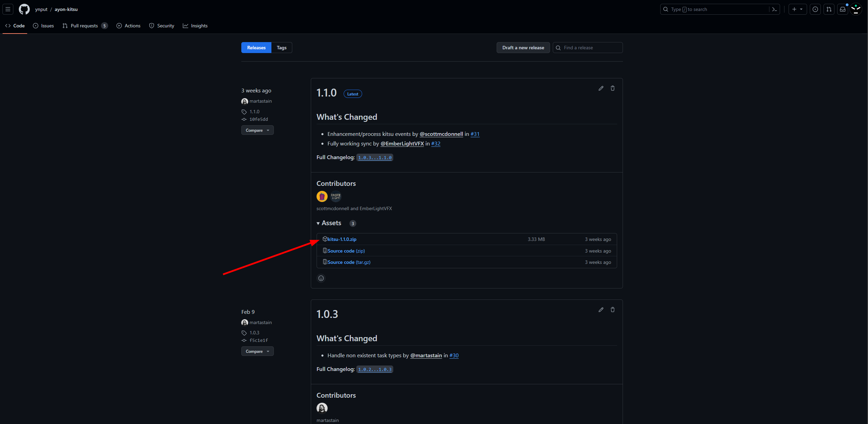Click the edit release icon for 1.0.3

pyautogui.click(x=601, y=309)
